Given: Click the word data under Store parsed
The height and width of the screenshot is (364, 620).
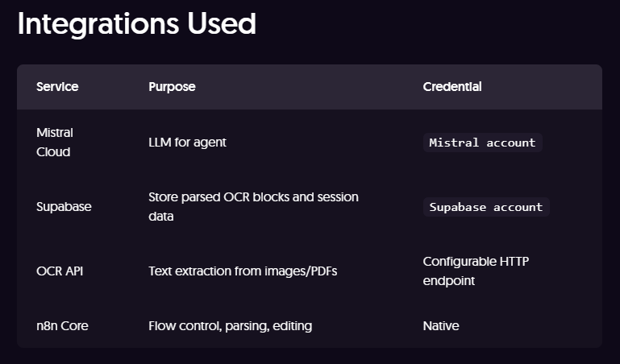Looking at the screenshot, I should click(161, 217).
